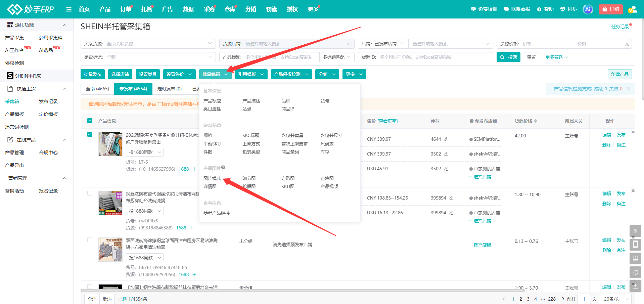This screenshot has width=644, height=304.
Task: Open the AI assistant round icon
Action: 588,9
